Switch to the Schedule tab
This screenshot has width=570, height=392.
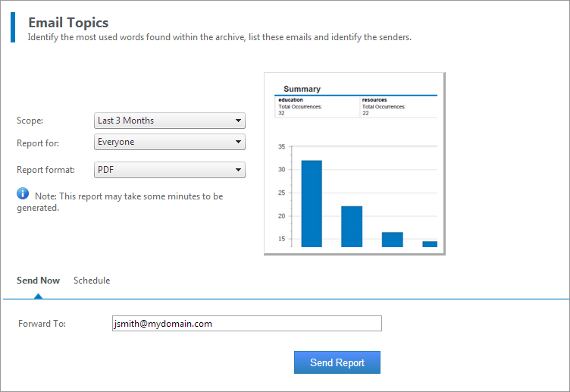click(92, 281)
